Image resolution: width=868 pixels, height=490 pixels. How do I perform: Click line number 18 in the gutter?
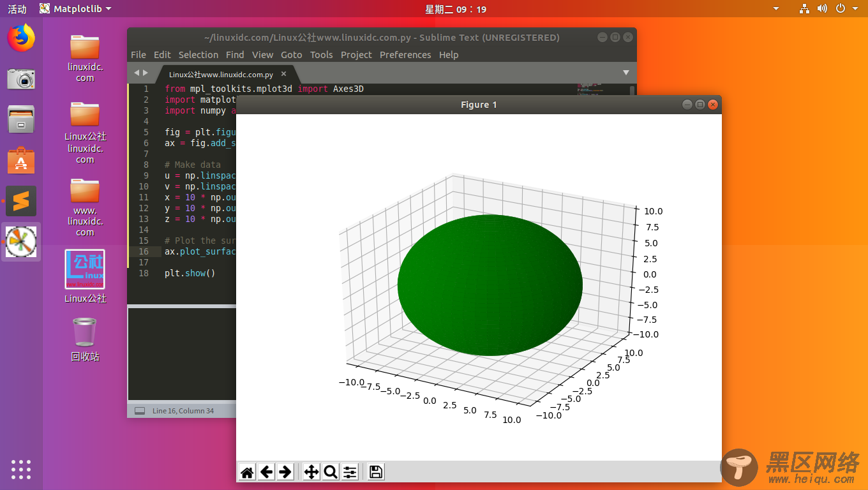(144, 273)
